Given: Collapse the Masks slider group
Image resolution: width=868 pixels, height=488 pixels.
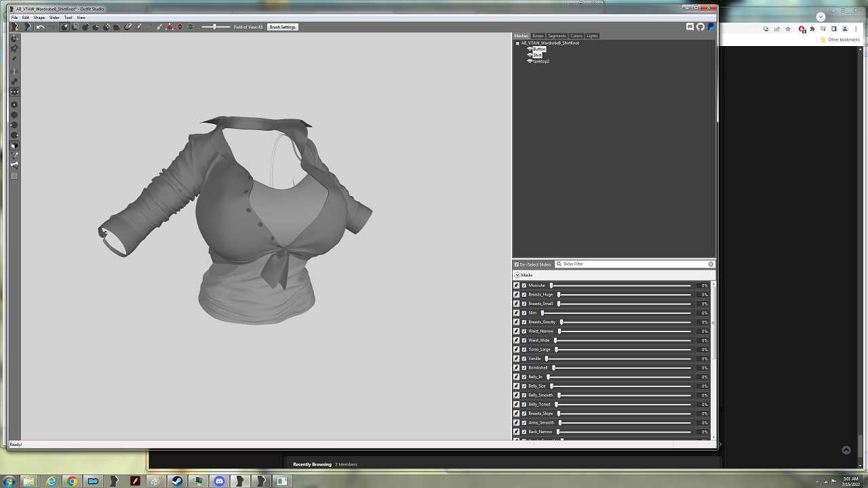Looking at the screenshot, I should [517, 275].
